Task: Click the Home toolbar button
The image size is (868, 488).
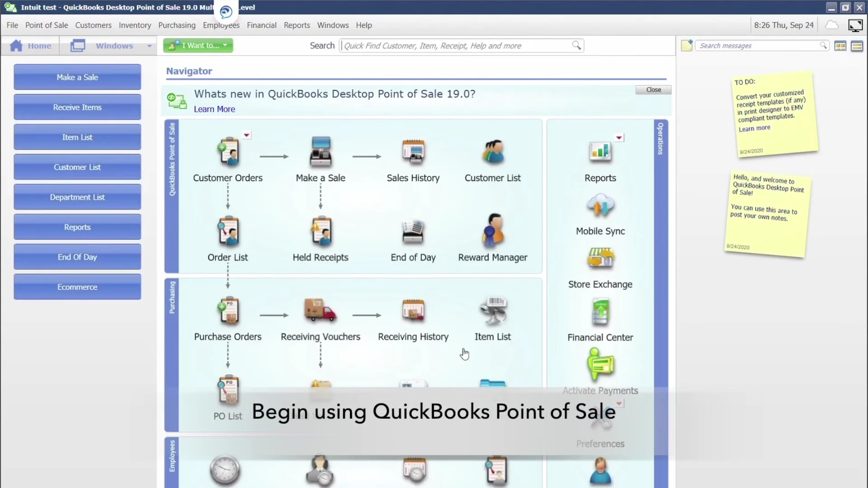Action: pyautogui.click(x=31, y=46)
